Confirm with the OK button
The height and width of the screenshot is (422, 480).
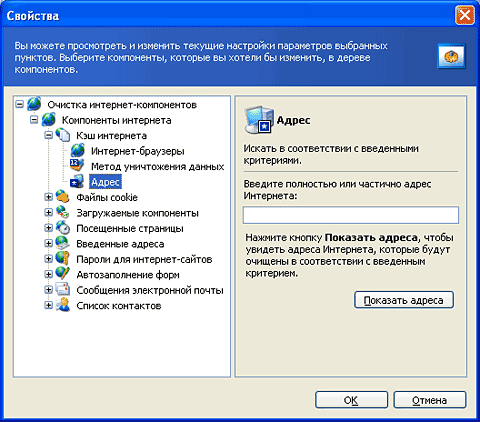351,400
